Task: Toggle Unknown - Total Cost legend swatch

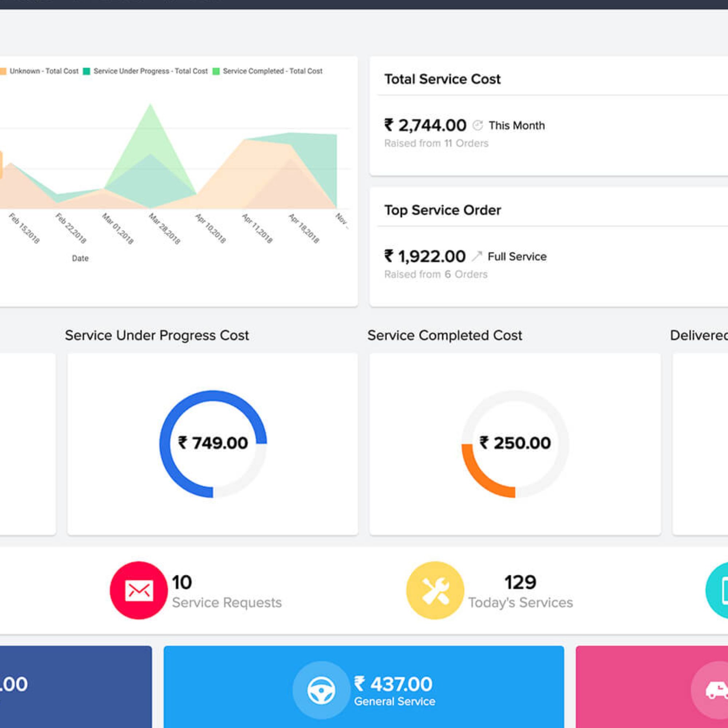Action: 3,71
